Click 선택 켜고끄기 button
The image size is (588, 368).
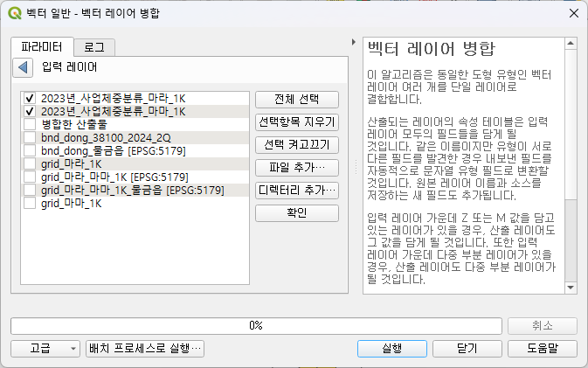coord(297,145)
